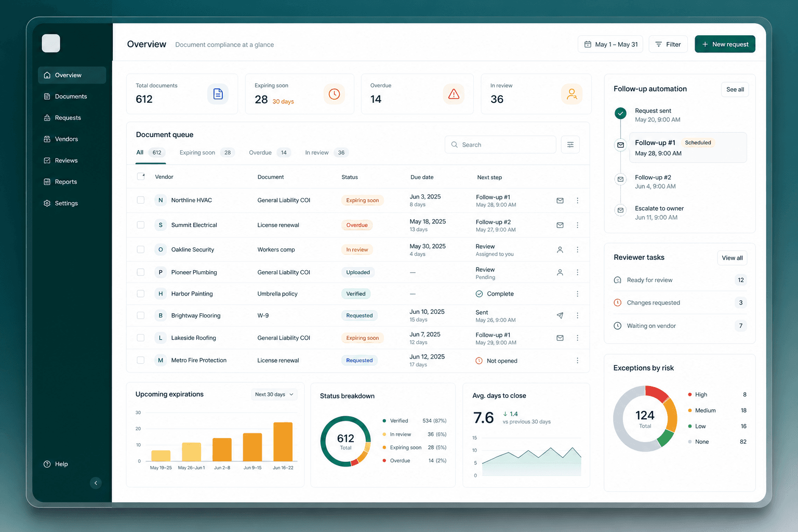
Task: Open the Next 30 days dropdown
Action: [274, 394]
